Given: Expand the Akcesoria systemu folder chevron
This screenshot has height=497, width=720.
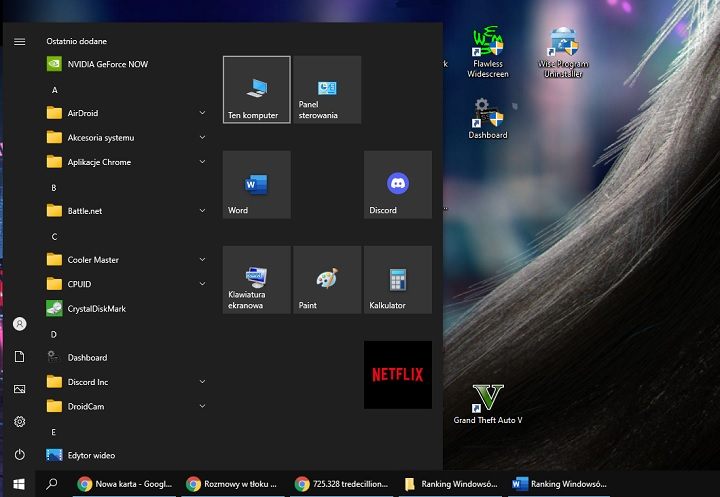Looking at the screenshot, I should (202, 137).
